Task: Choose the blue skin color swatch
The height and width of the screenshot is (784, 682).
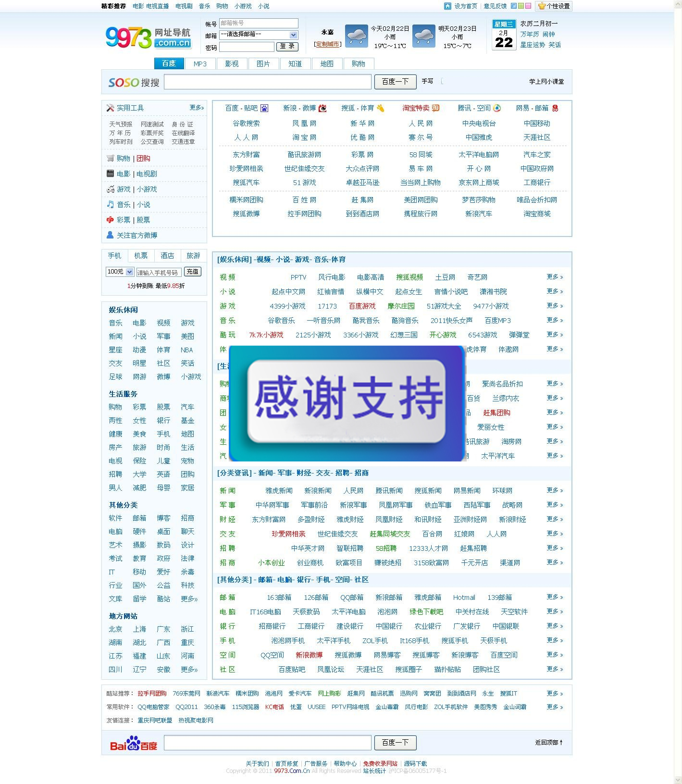Action: [514, 6]
